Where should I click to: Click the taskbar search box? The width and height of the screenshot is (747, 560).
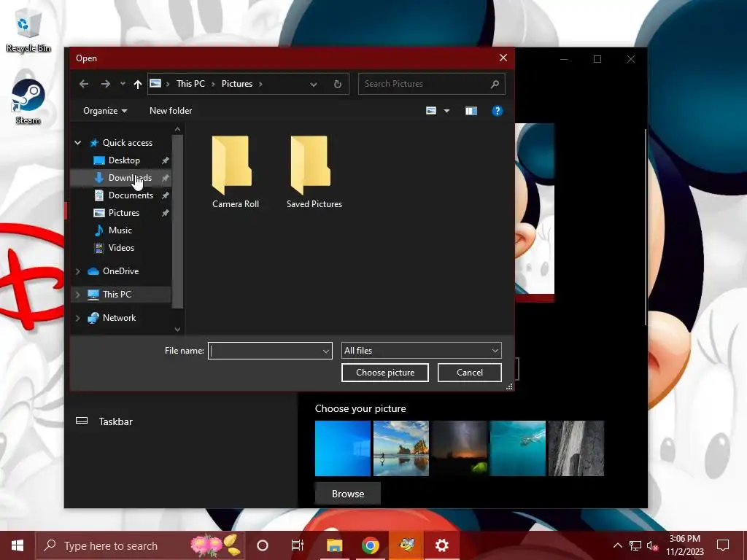pyautogui.click(x=140, y=545)
